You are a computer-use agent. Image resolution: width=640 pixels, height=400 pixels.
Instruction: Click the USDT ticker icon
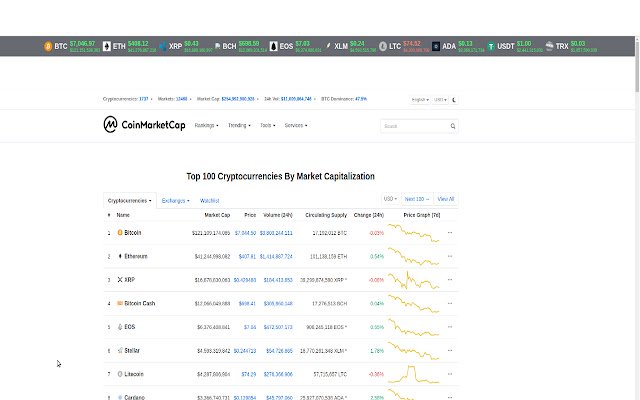coord(491,46)
